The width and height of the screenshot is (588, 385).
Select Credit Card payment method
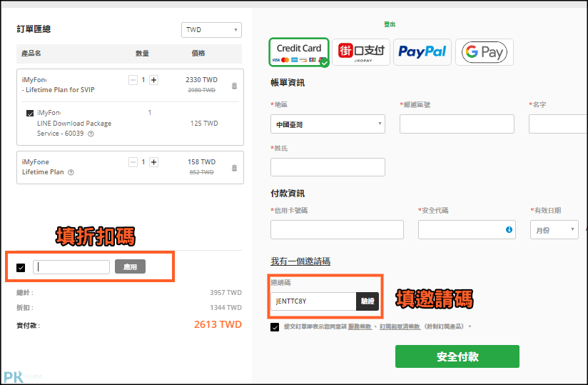tap(299, 52)
